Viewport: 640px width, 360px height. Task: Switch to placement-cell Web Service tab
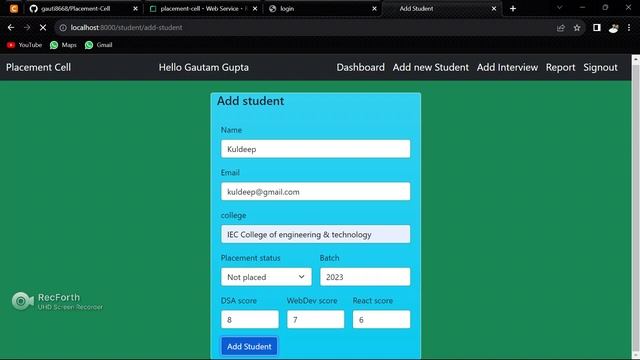[202, 9]
